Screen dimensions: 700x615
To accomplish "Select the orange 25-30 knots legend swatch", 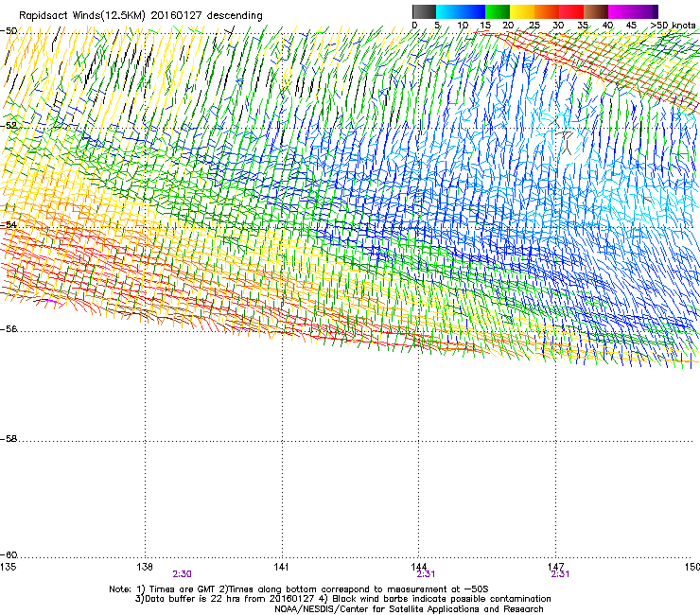I will coord(547,11).
